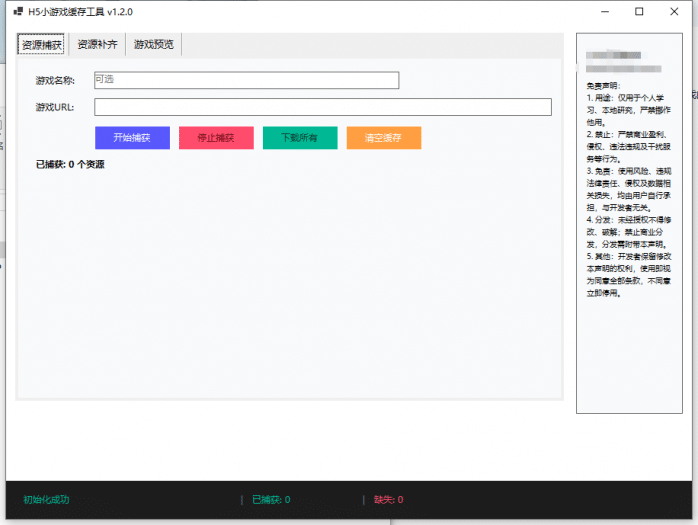Switch to the 资源捕获 tab

coord(42,45)
